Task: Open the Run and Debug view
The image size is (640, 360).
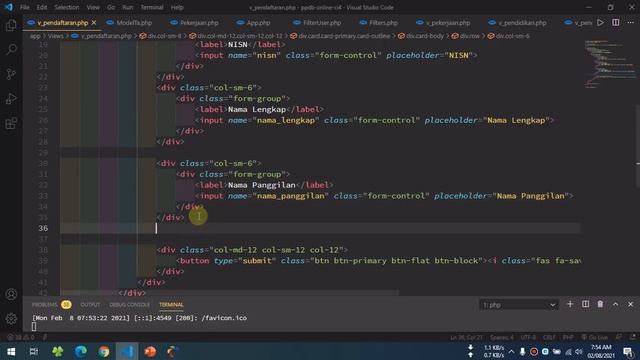Action: tap(11, 99)
